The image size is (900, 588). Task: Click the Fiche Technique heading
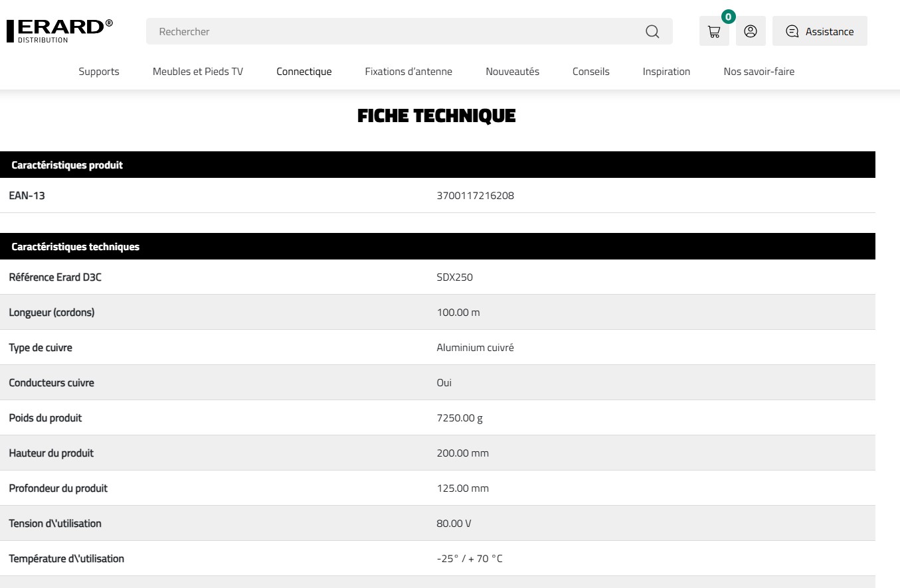click(436, 116)
